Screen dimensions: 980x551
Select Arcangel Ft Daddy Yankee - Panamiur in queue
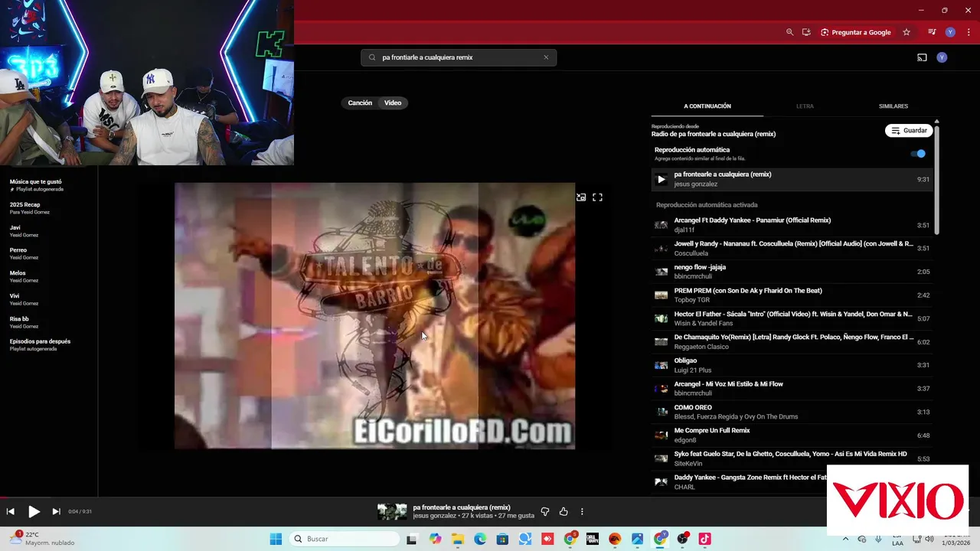[x=792, y=225]
